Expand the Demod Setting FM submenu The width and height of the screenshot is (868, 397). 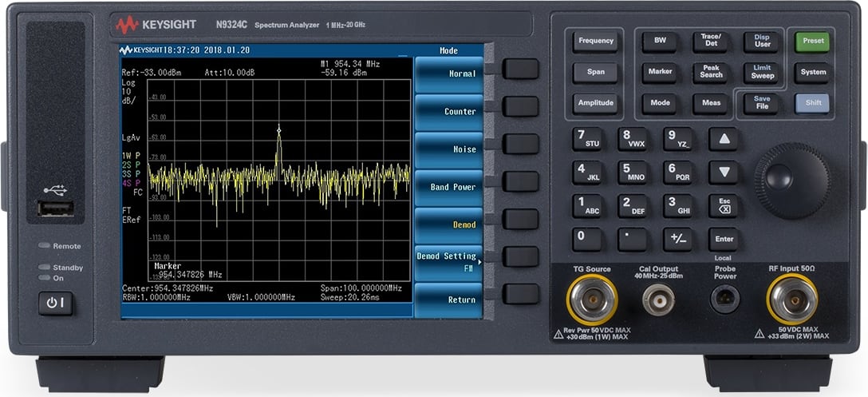[449, 263]
